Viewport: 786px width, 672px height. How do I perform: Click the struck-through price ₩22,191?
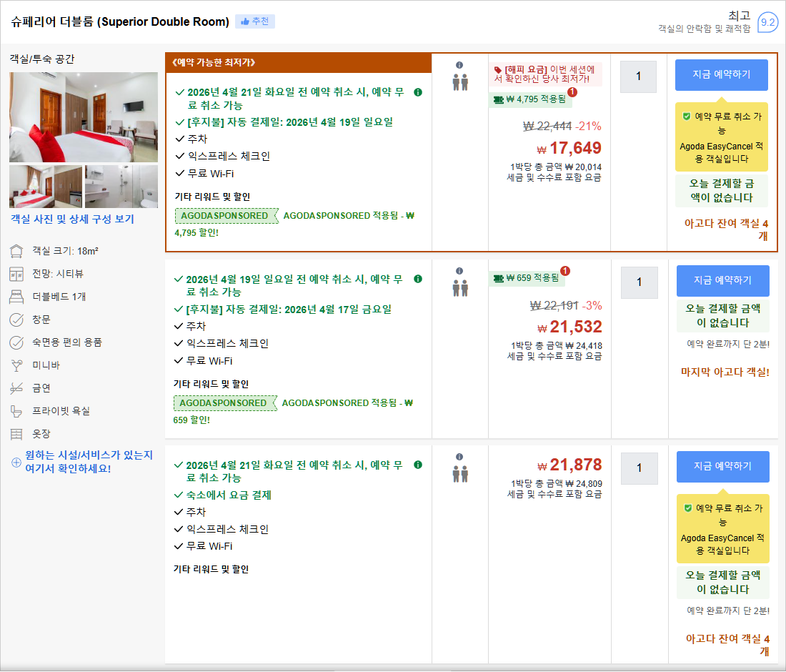point(554,305)
